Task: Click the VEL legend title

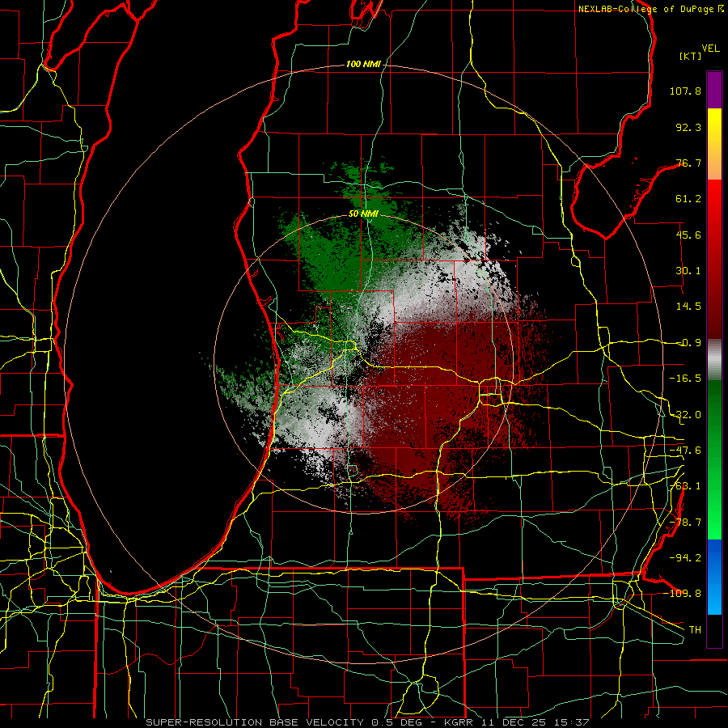Action: pos(710,49)
